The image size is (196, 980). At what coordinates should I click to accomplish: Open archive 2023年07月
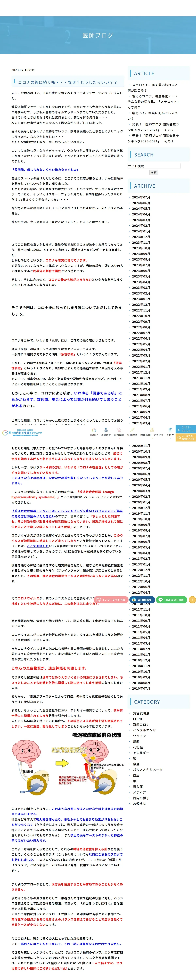[141, 265]
